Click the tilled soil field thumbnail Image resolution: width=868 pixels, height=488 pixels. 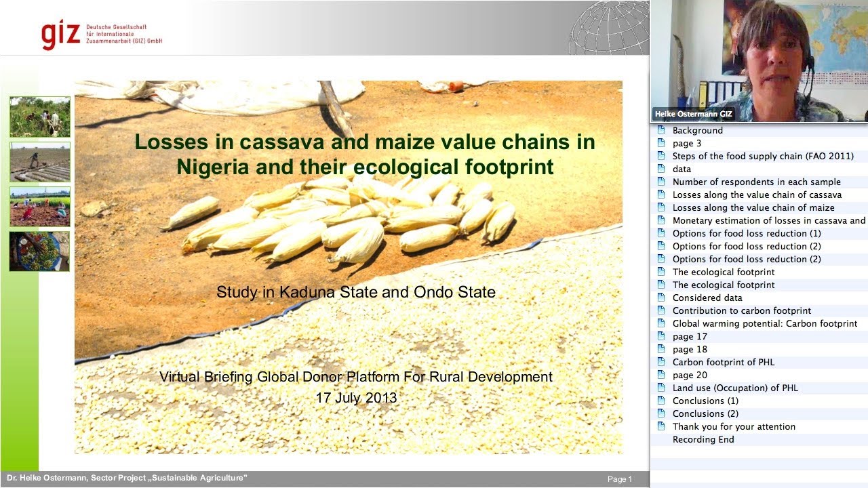pos(40,162)
